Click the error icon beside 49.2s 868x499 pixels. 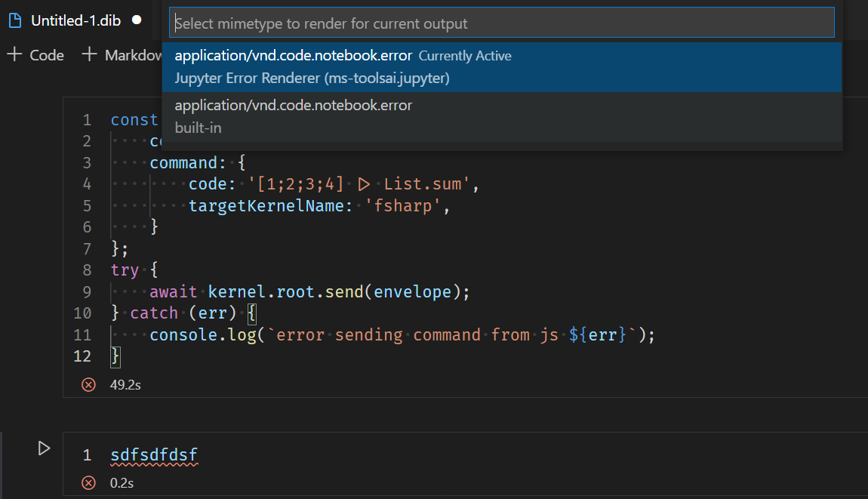click(88, 384)
